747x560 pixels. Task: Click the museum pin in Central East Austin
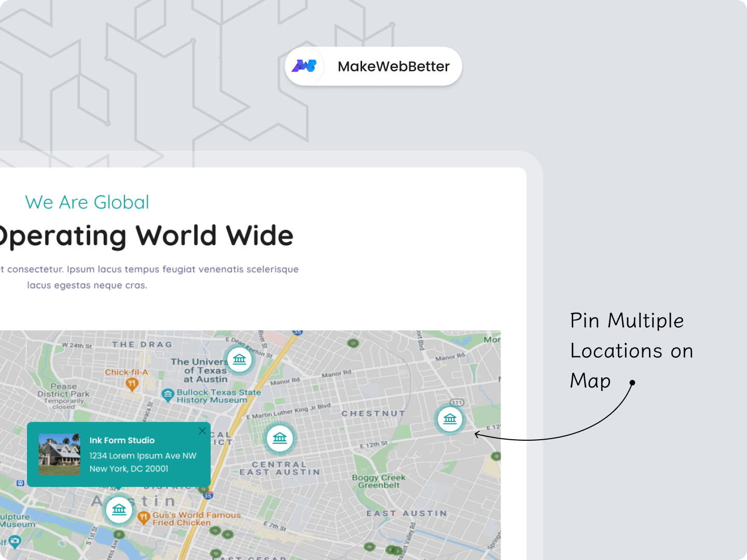(x=280, y=438)
